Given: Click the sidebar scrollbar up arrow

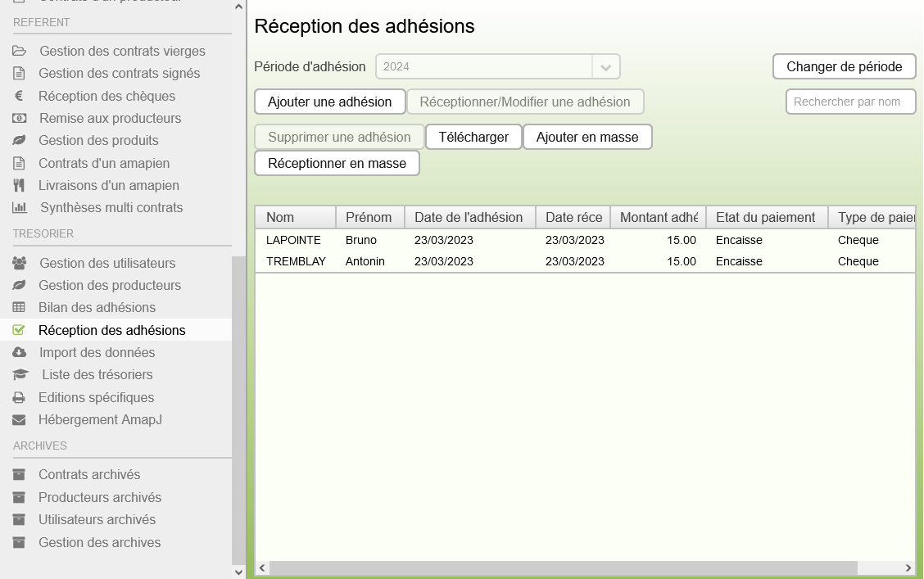Looking at the screenshot, I should point(238,7).
